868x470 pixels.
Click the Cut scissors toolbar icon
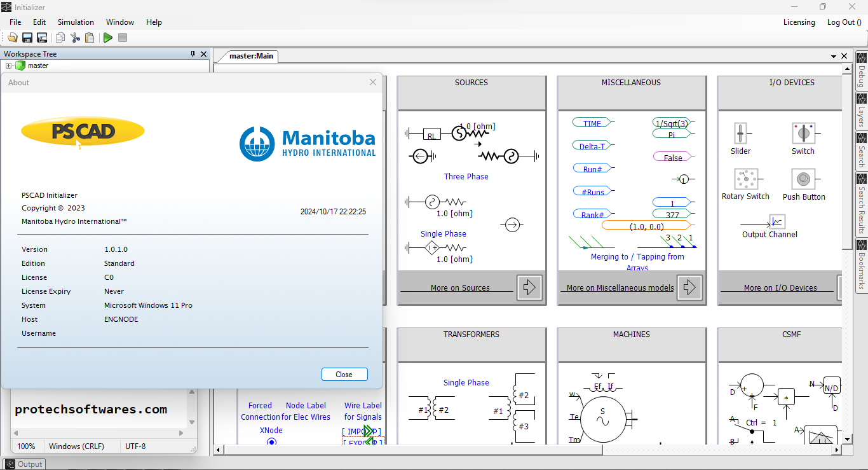pos(75,38)
